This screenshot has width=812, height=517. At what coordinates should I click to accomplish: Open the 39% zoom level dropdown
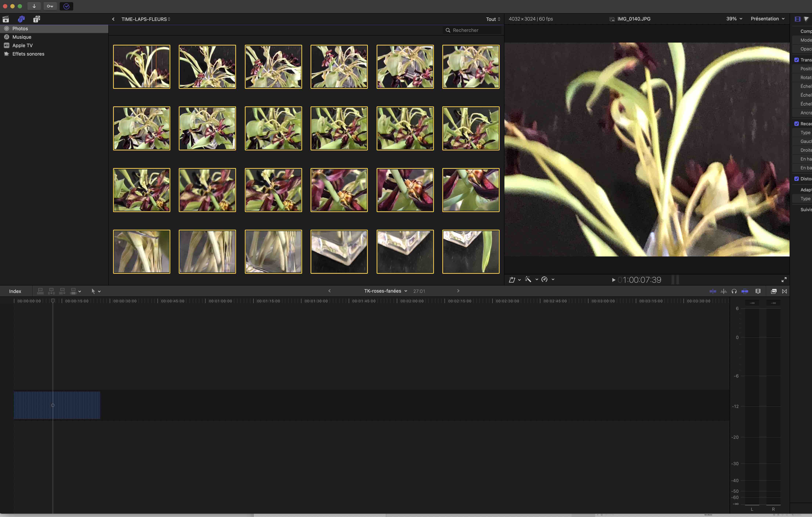pos(734,19)
